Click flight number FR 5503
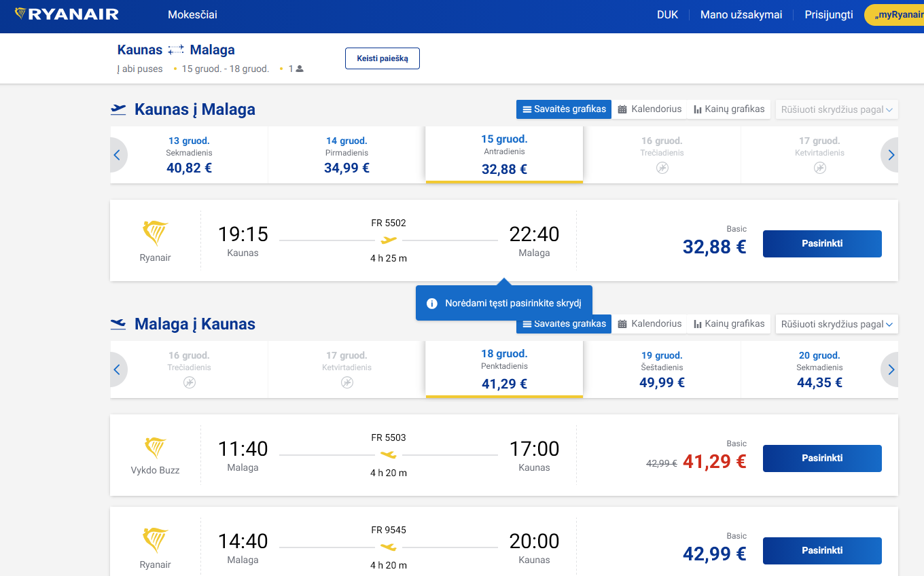Viewport: 924px width, 576px height. click(389, 437)
